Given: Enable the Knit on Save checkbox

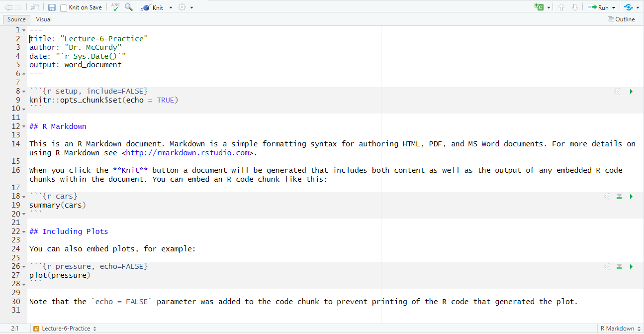Looking at the screenshot, I should coord(64,8).
